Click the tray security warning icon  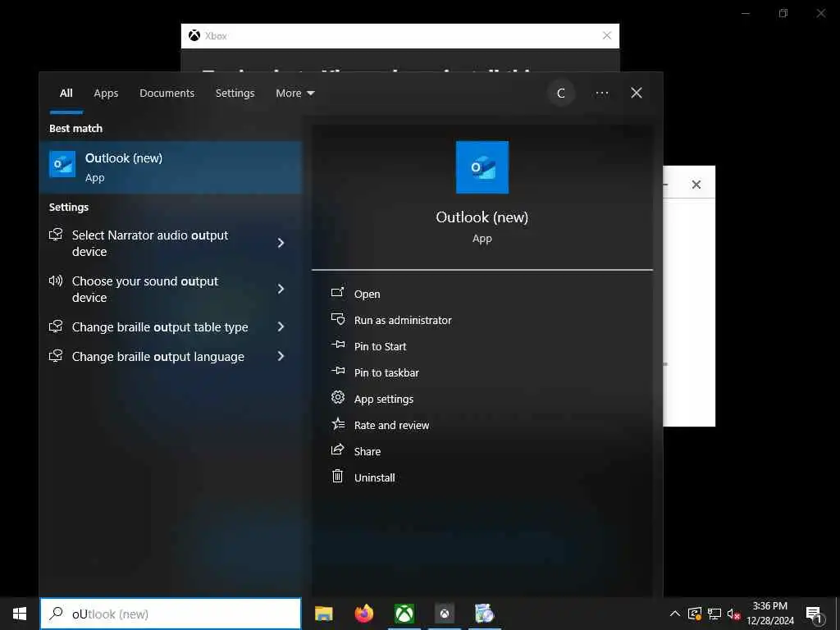(695, 614)
